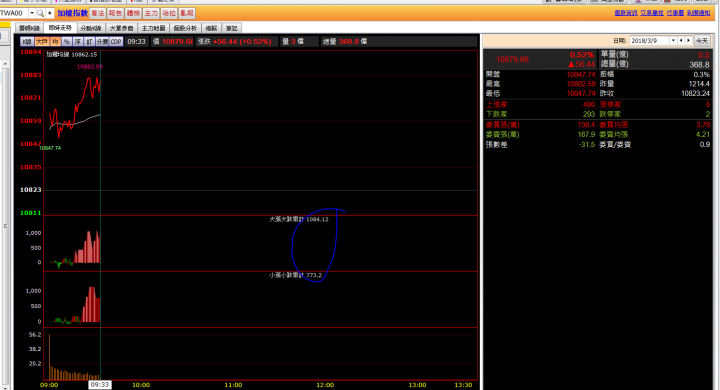Click the 下跌家 count 293
The height and width of the screenshot is (390, 720).
[x=589, y=114]
